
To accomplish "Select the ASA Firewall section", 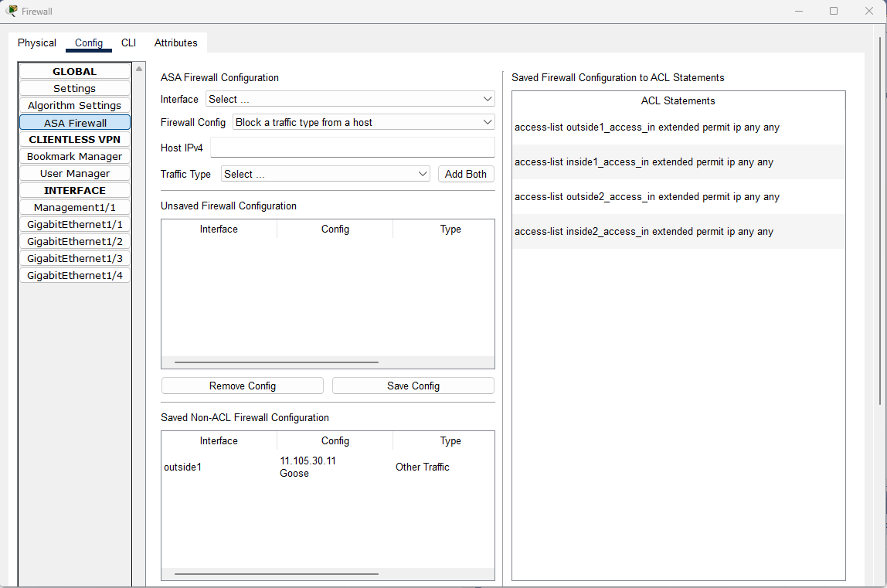I will click(74, 122).
